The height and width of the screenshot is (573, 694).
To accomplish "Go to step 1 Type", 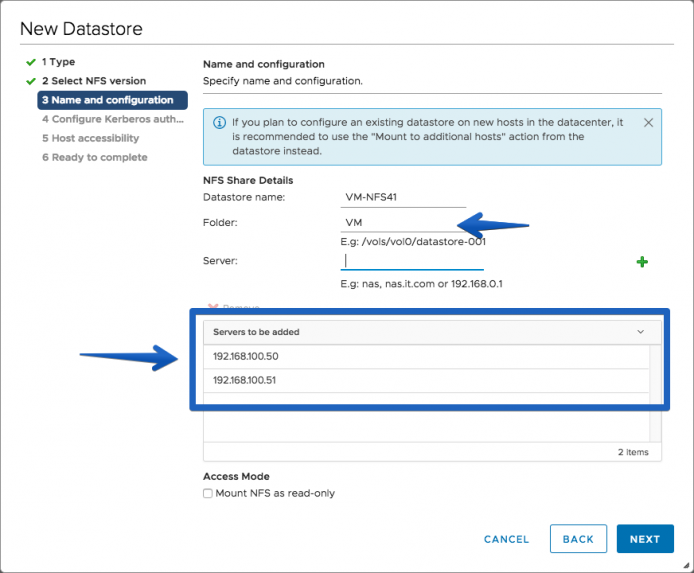I will [58, 62].
